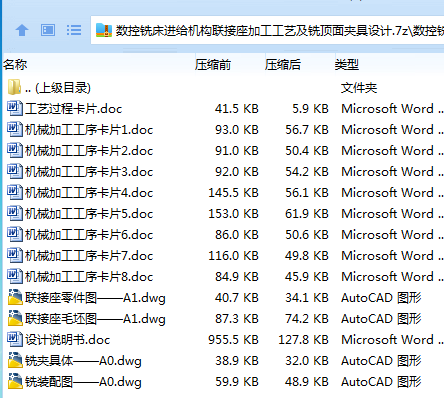
Task: Click Microsoft Word type of 设计说明书.doc
Action: 392,340
